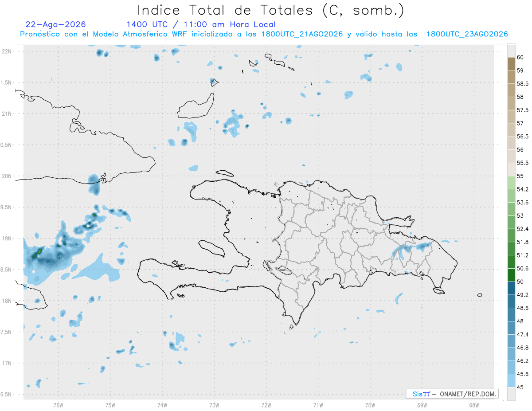The image size is (532, 411).
Task: Click the '74W' longitude label
Action: point(162,405)
